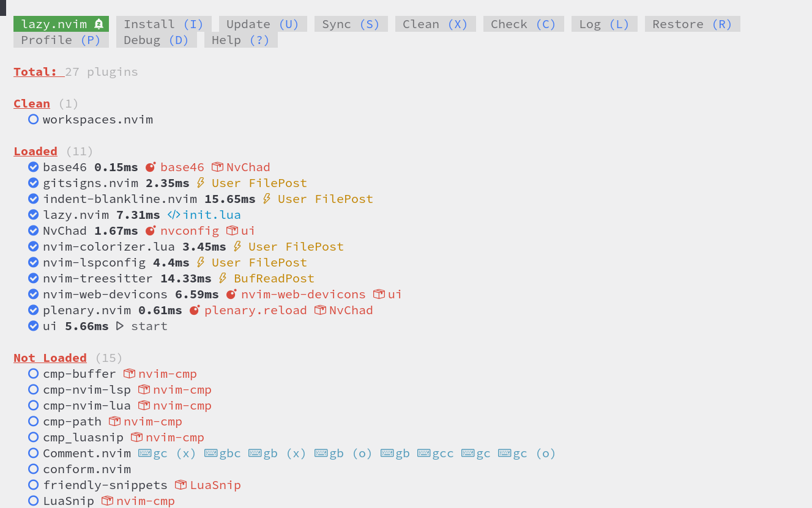
Task: Click 14.33ms load time
Action: [186, 278]
